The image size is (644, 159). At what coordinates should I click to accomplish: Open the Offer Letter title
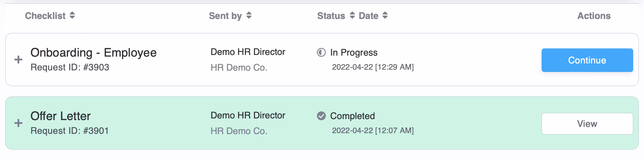tap(61, 116)
